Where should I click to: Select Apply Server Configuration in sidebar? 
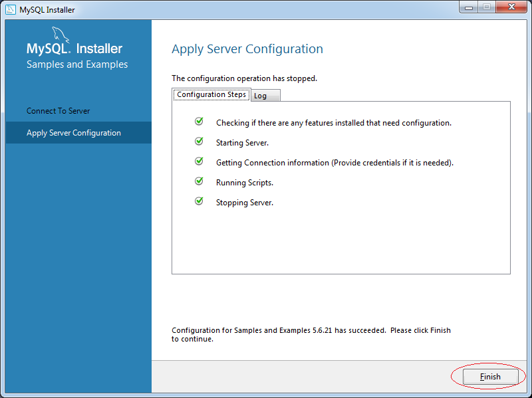(x=78, y=132)
